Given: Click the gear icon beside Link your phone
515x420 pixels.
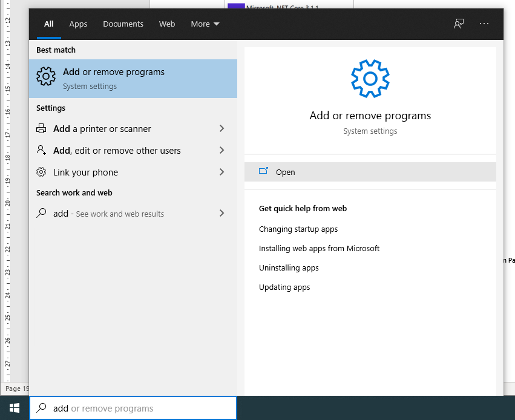Looking at the screenshot, I should [x=41, y=172].
